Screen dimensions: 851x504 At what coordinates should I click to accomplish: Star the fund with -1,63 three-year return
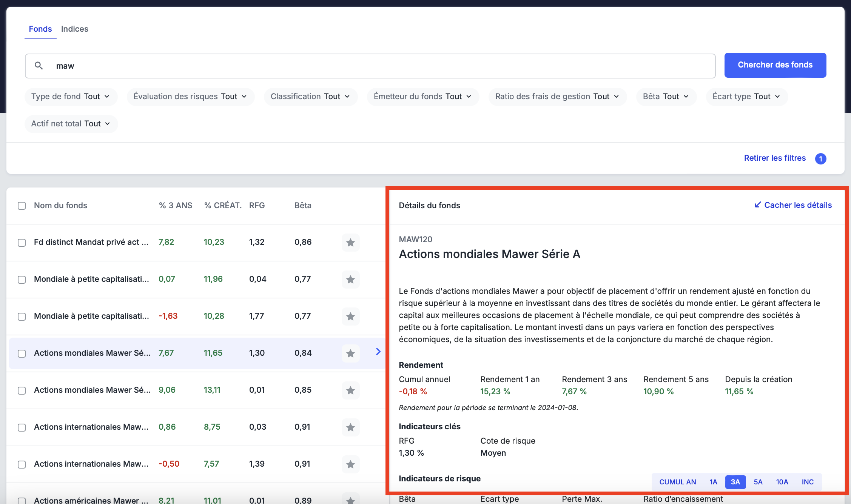pyautogui.click(x=350, y=316)
